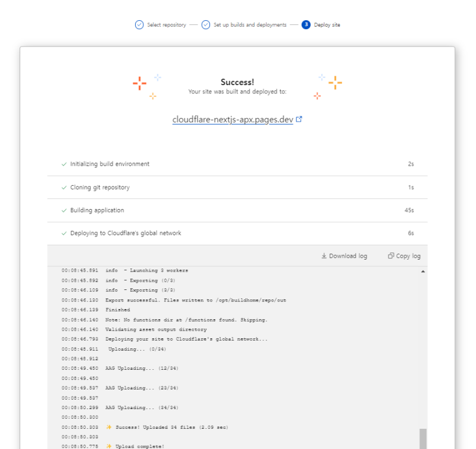Screen dimensions: 476x449
Task: Click checkmark for Deploying to Cloudflare's global network
Action: coord(64,233)
